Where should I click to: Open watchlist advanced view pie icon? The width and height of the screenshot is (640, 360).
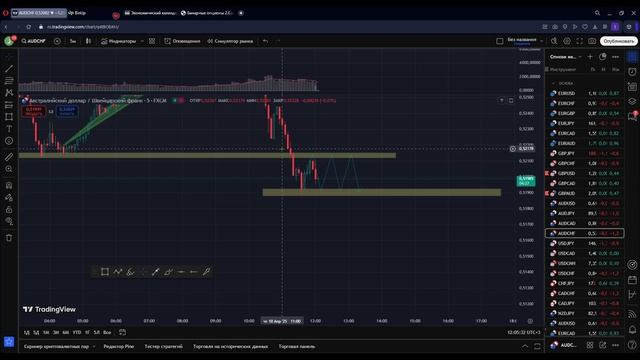[x=603, y=57]
